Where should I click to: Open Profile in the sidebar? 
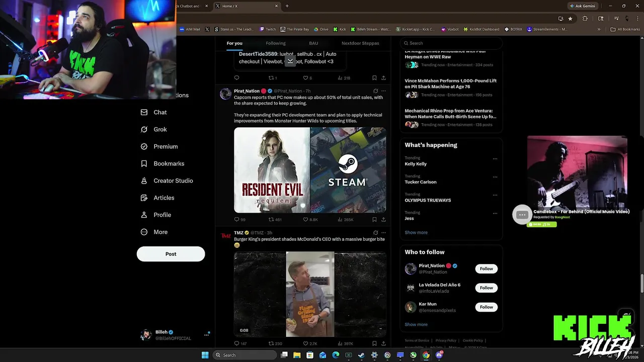156,215
